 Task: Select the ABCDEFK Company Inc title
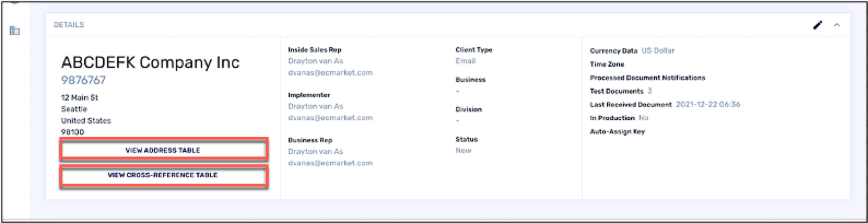pos(150,62)
